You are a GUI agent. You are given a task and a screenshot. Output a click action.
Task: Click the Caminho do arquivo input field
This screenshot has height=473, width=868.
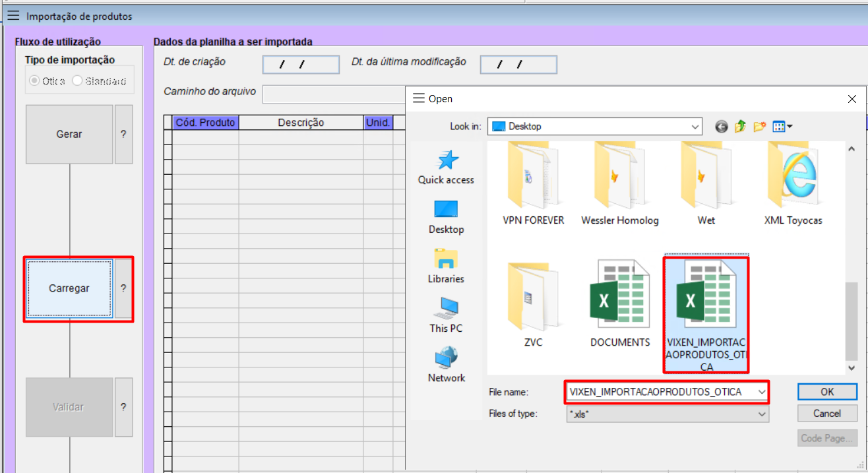point(334,94)
